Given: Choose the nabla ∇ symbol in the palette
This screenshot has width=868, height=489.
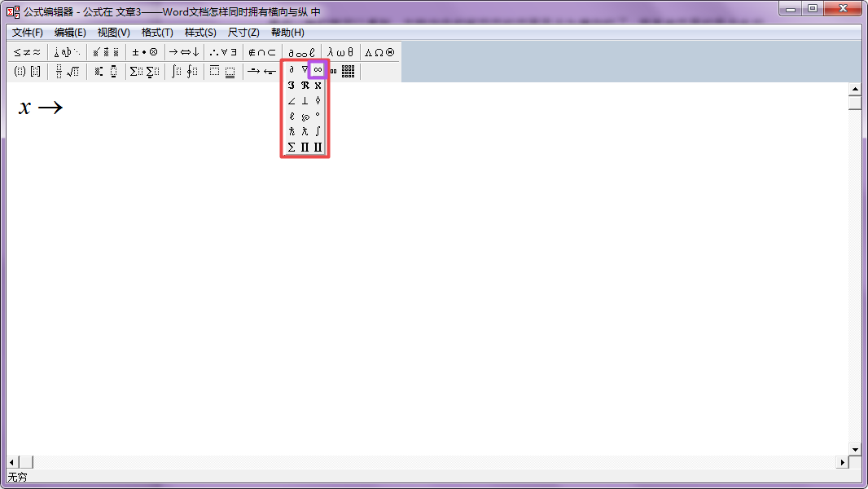Looking at the screenshot, I should coord(305,70).
